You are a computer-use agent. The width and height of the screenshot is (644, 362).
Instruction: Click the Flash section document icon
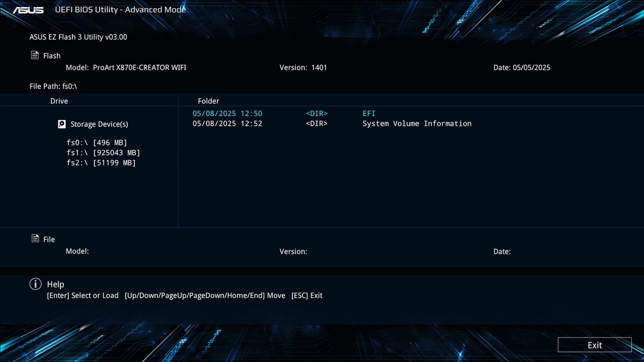coord(35,55)
